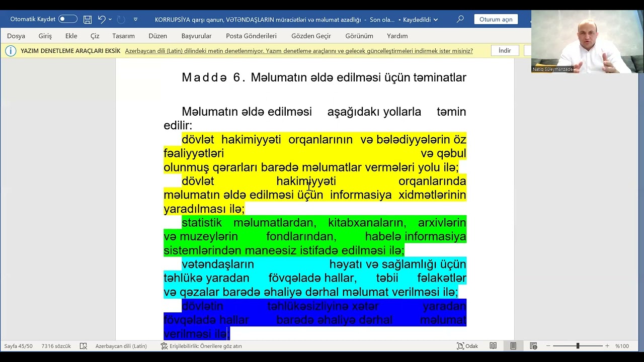644x362 pixels.
Task: Open the Yardım tab
Action: click(397, 36)
